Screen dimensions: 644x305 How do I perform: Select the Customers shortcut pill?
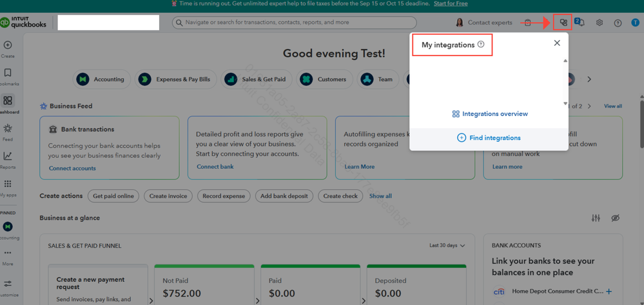pos(324,79)
